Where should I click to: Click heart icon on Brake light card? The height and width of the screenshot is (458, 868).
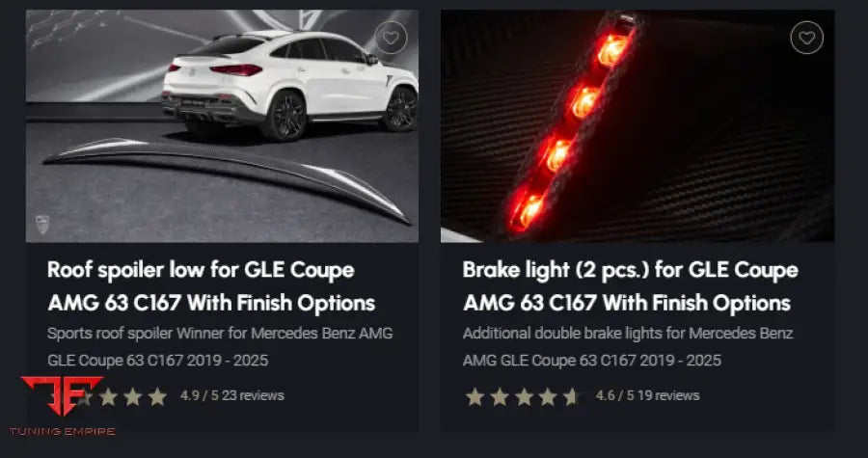[806, 39]
